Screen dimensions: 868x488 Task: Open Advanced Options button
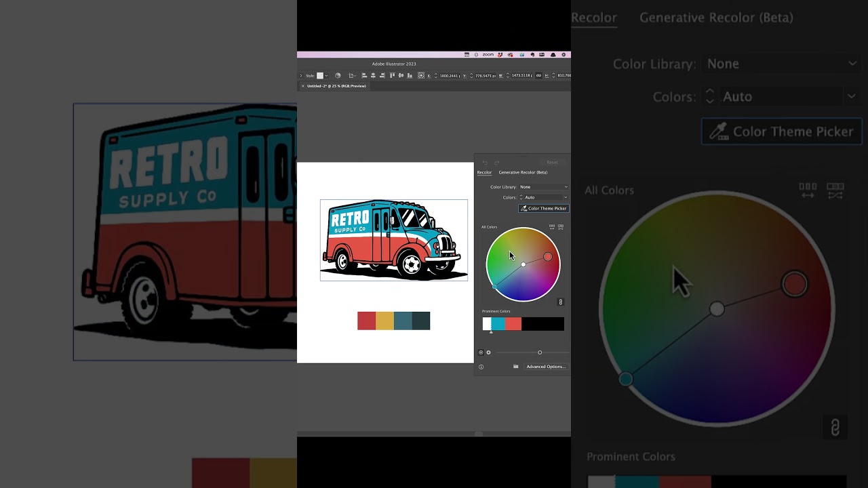547,367
